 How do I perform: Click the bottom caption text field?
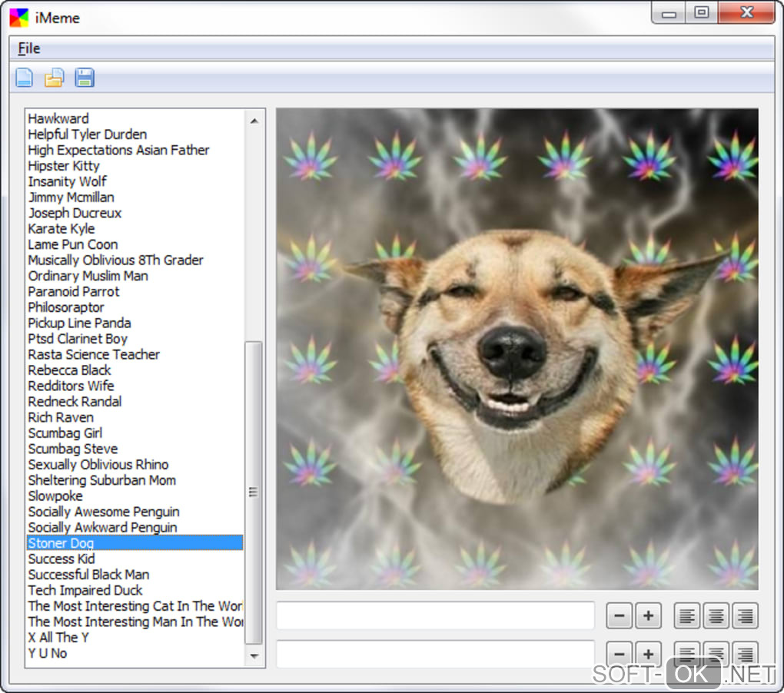(x=435, y=654)
